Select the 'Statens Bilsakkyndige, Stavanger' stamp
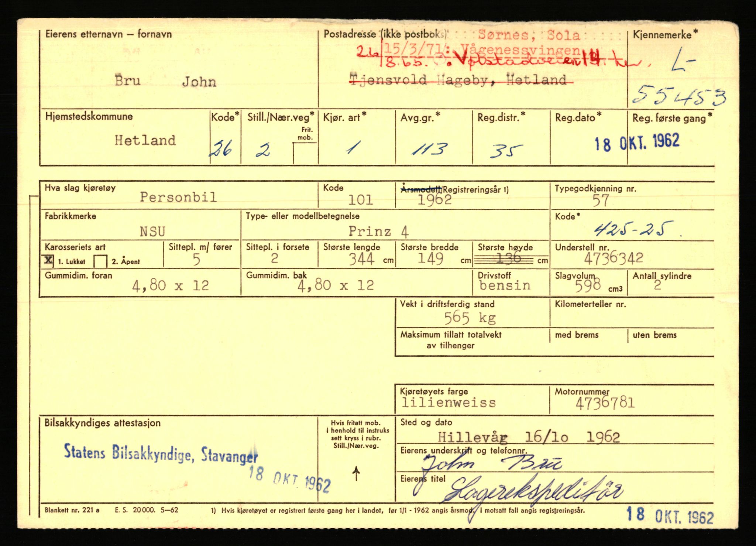The image size is (756, 546). pyautogui.click(x=161, y=453)
